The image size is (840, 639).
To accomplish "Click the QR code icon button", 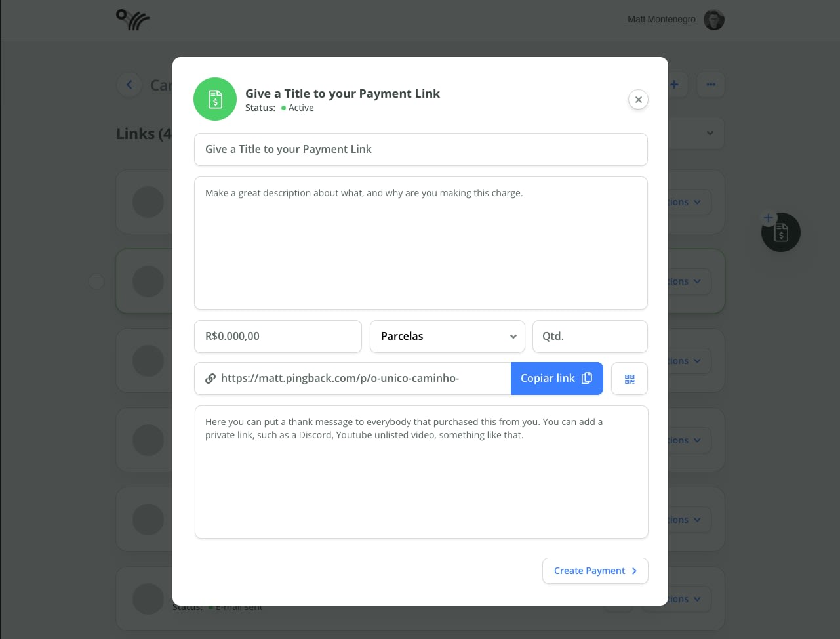I will [x=630, y=379].
